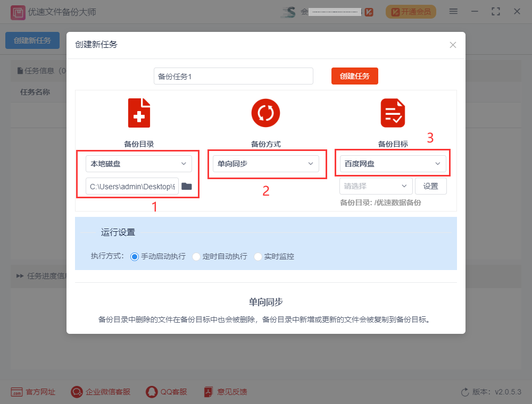
Task: Click the backup directory plus icon
Action: (x=139, y=113)
